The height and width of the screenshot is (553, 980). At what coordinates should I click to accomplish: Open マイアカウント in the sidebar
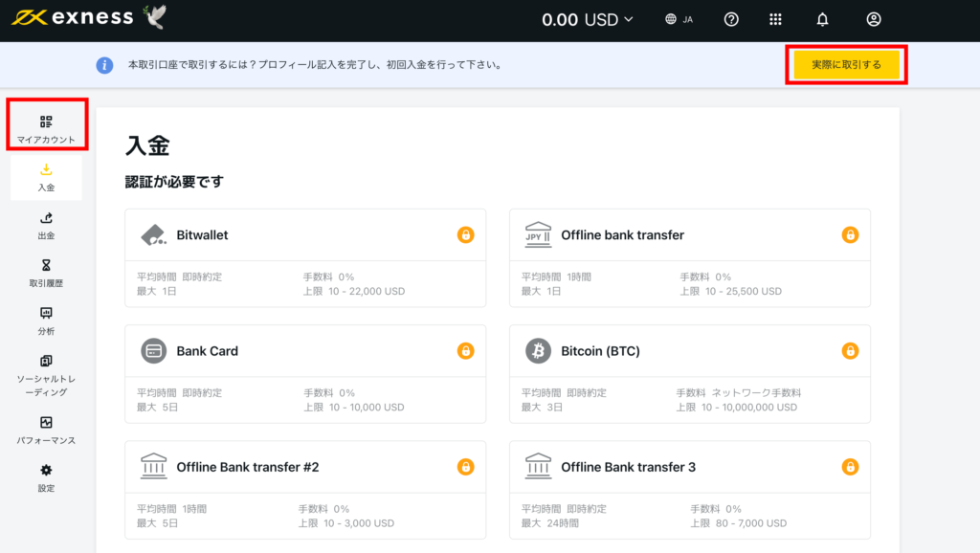(x=46, y=129)
